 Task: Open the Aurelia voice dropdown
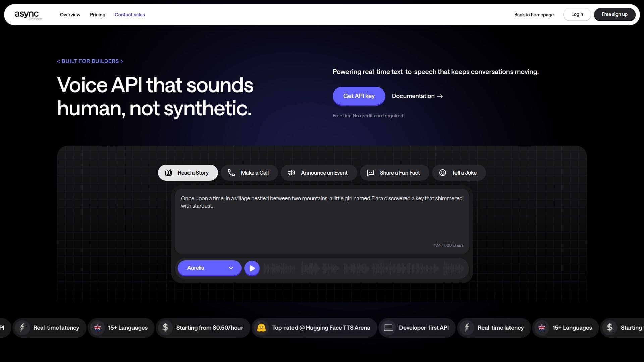(x=209, y=268)
